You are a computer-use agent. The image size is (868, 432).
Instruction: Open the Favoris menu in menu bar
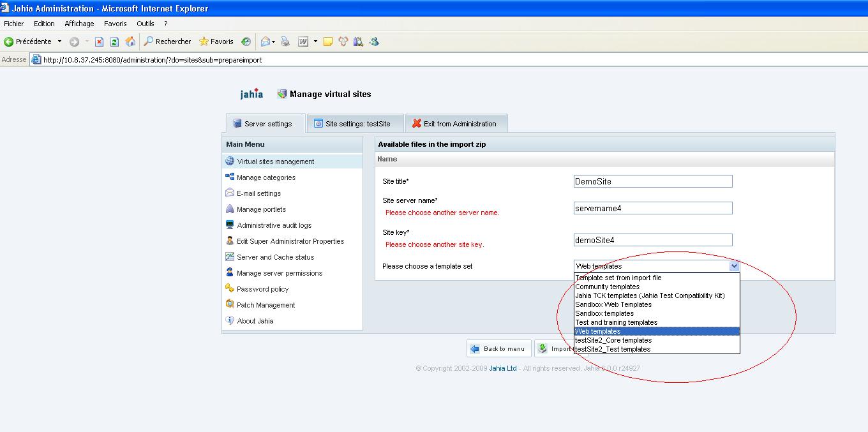point(116,24)
